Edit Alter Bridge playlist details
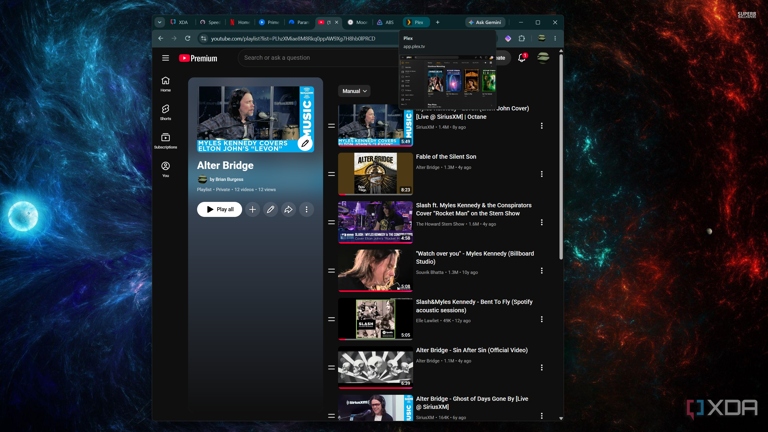 coord(270,209)
